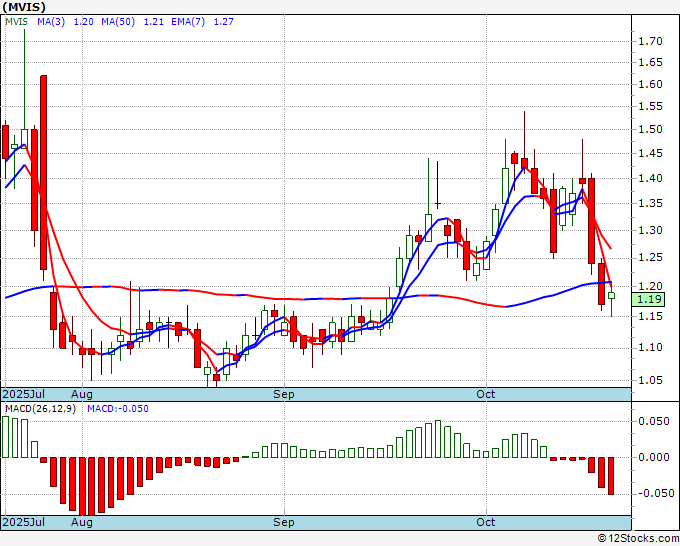Click the 1.70 price axis label
Viewport: 680px width, 546px height.
(x=650, y=41)
